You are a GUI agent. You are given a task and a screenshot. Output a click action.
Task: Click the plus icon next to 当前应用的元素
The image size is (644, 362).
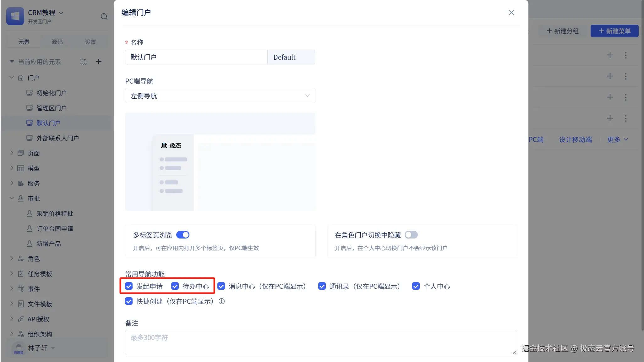point(99,62)
